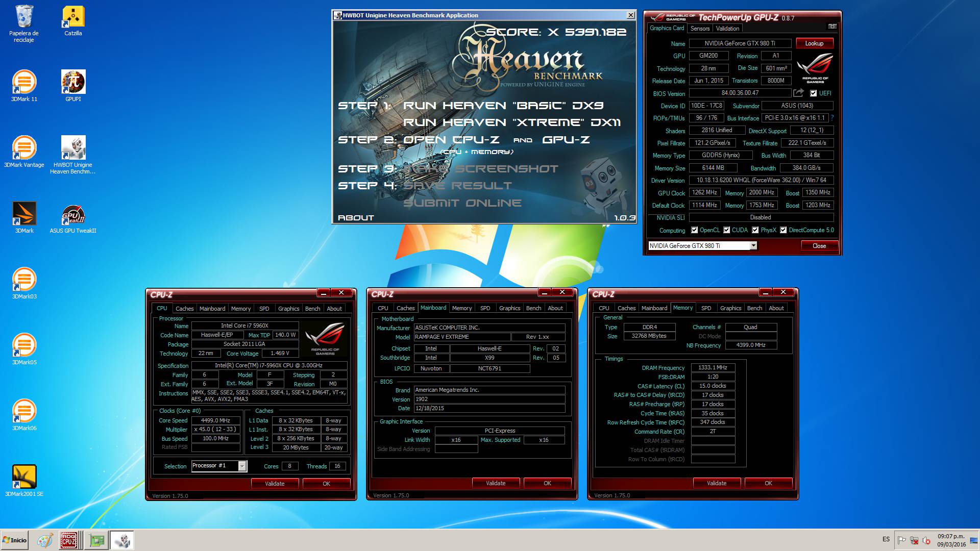The width and height of the screenshot is (980, 551).
Task: Click ABOUT in Heaven Benchmark window
Action: 356,218
